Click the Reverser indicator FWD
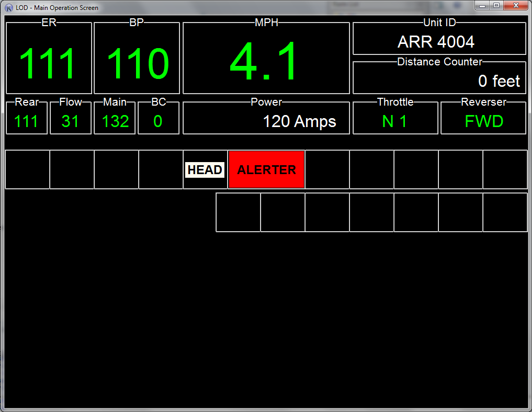The image size is (532, 412). coord(483,121)
